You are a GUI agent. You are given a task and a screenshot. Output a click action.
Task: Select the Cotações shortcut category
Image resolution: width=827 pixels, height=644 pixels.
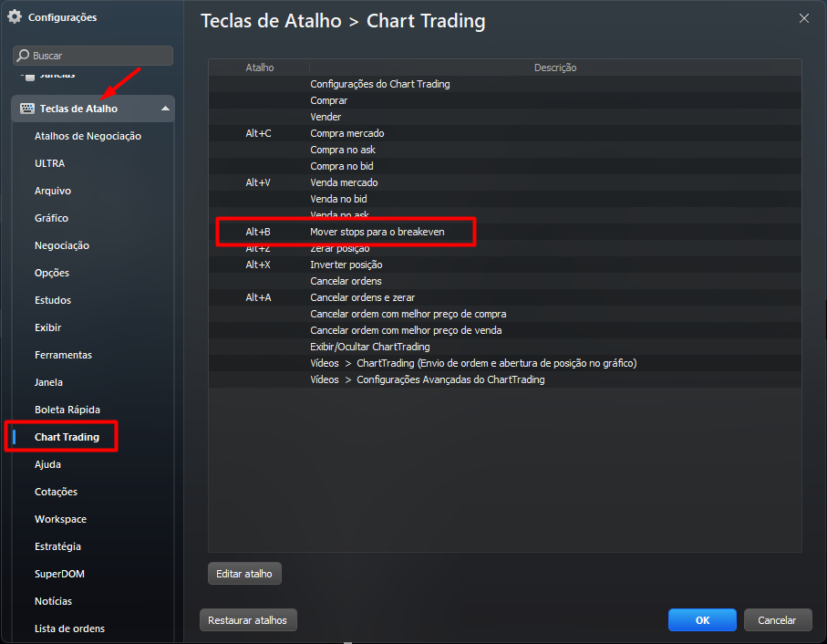tap(56, 492)
